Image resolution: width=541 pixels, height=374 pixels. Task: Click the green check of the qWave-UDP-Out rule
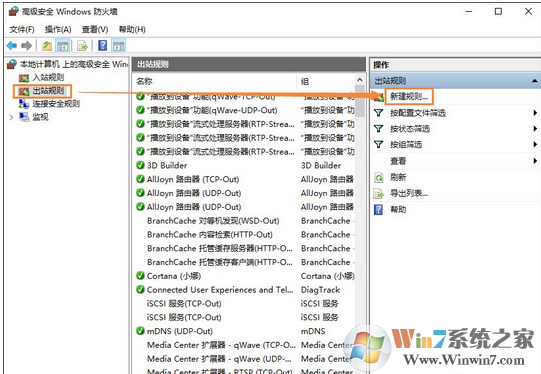(140, 110)
